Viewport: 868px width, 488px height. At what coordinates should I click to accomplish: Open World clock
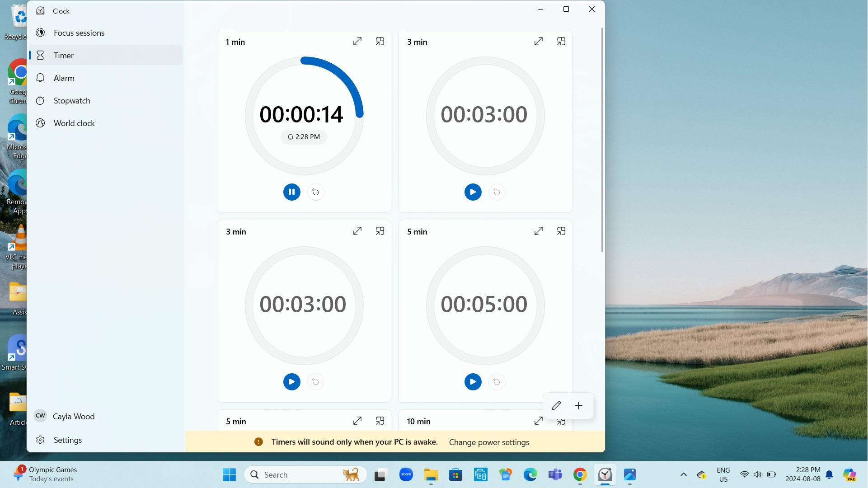tap(106, 123)
